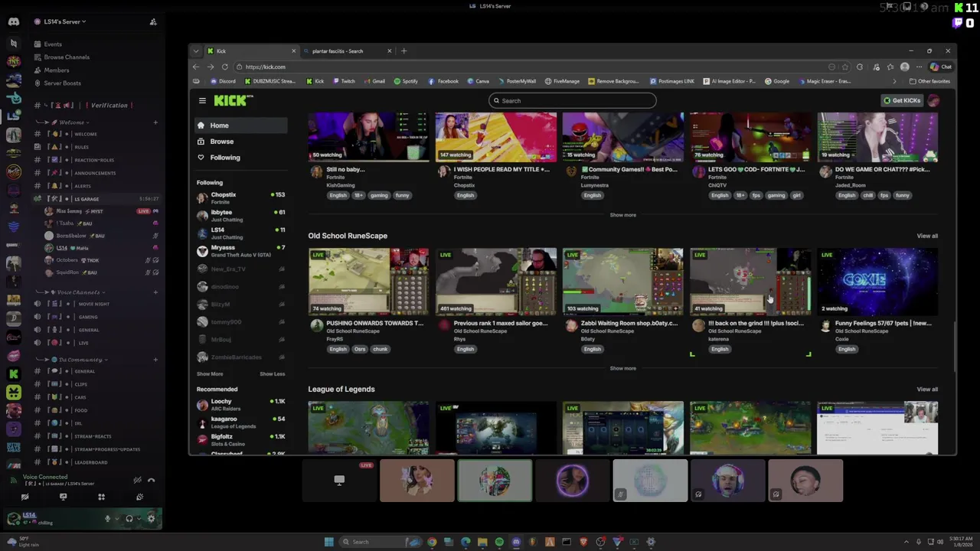
Task: View all League of Legends streams
Action: (x=927, y=389)
